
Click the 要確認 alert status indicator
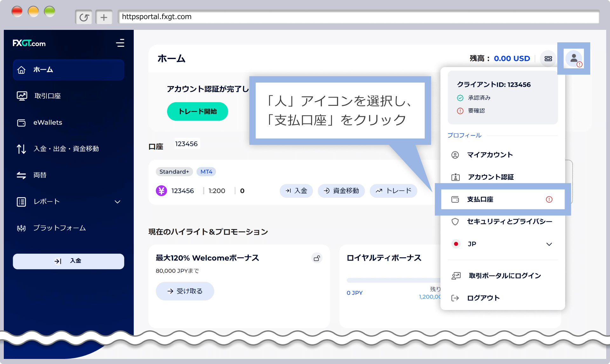[460, 111]
